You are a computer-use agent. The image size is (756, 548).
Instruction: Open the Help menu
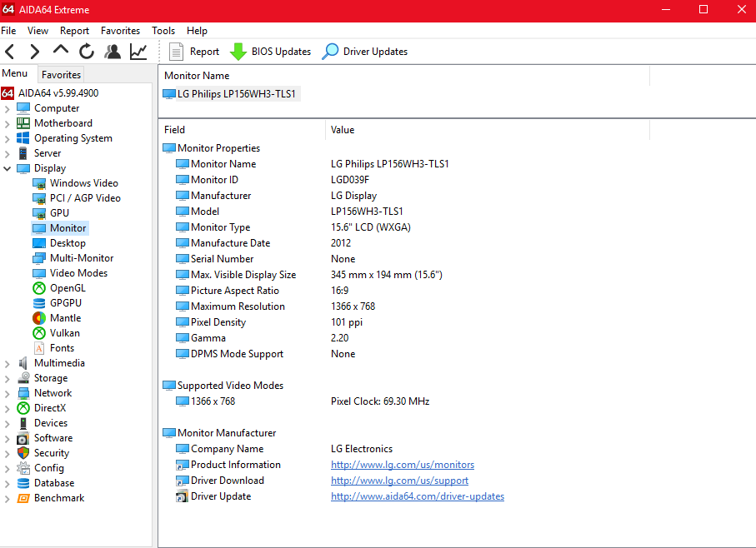coord(198,31)
